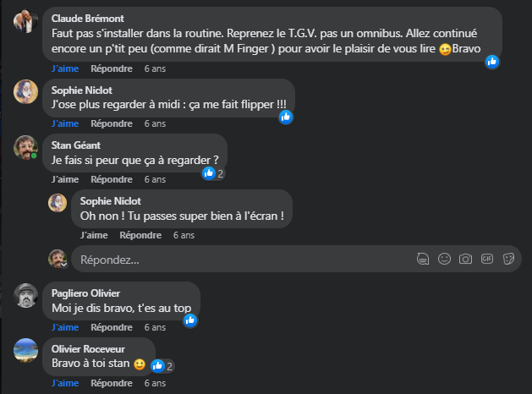Show the 2 likes on Stan Géant's comment
This screenshot has height=394, width=532.
[x=212, y=173]
